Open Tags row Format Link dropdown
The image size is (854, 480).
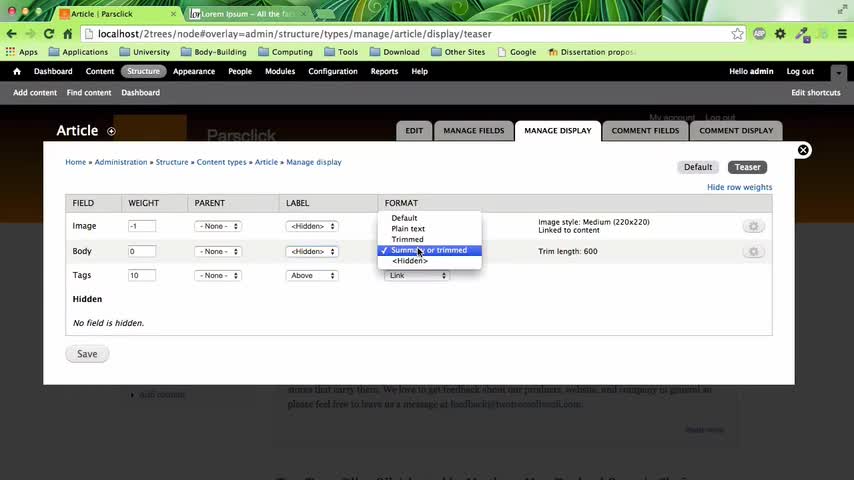tap(417, 276)
